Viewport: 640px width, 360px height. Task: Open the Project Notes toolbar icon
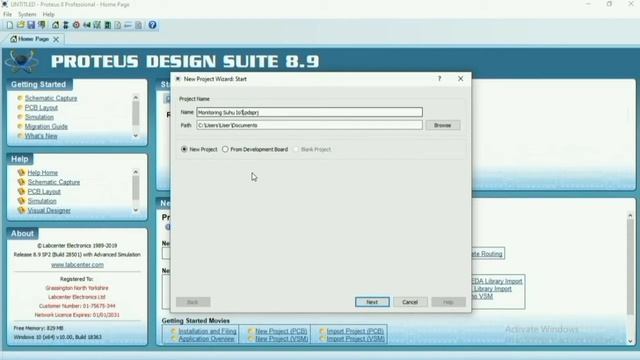point(138,25)
